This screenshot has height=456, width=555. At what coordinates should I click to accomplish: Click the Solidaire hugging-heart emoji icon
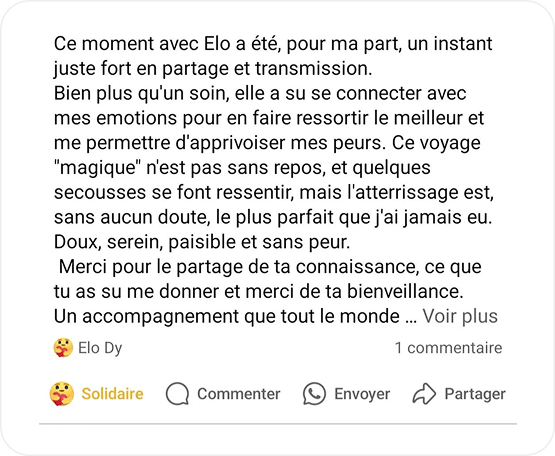[x=62, y=394]
